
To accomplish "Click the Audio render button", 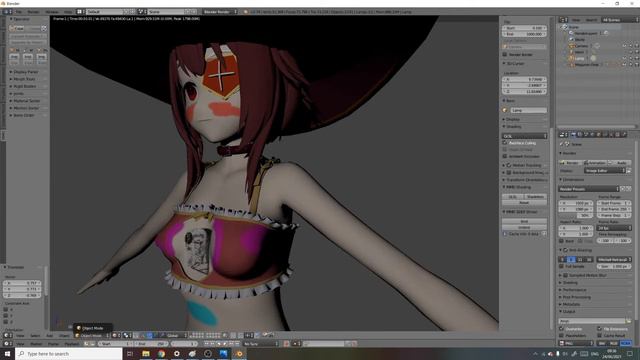I will click(x=620, y=163).
